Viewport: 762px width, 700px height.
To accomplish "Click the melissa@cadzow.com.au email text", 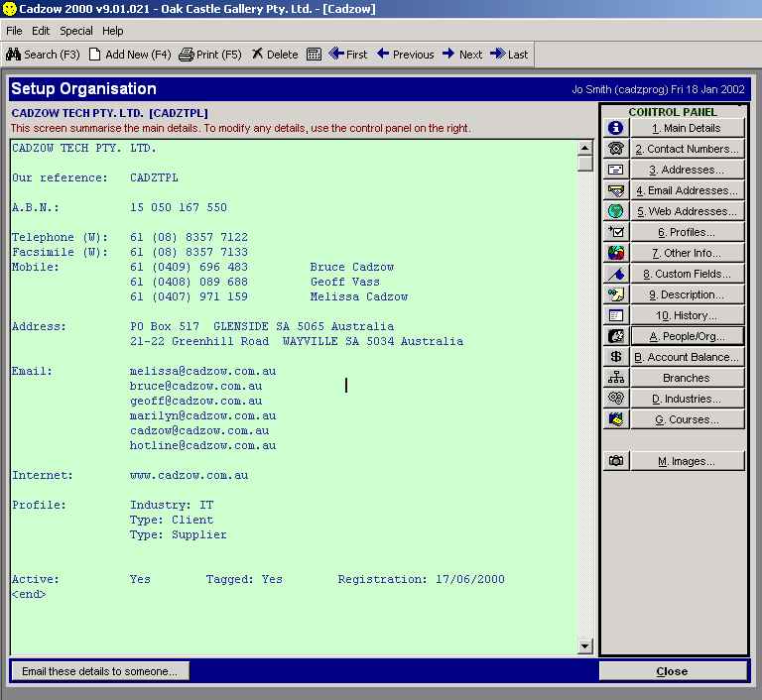I will coord(202,371).
